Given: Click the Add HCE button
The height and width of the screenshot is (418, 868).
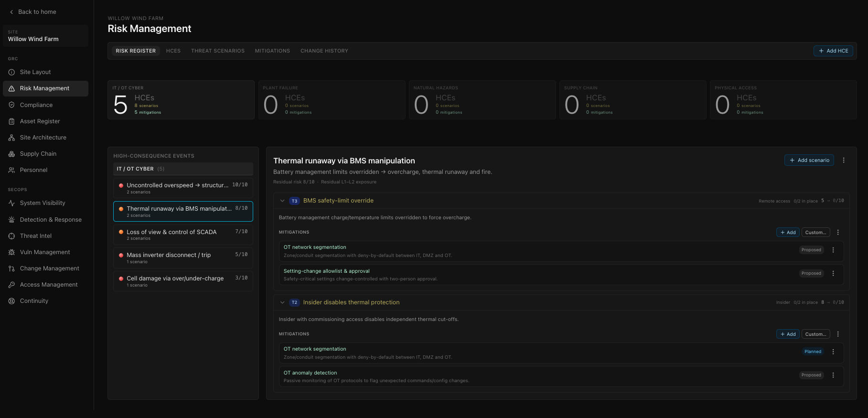Looking at the screenshot, I should [x=833, y=51].
